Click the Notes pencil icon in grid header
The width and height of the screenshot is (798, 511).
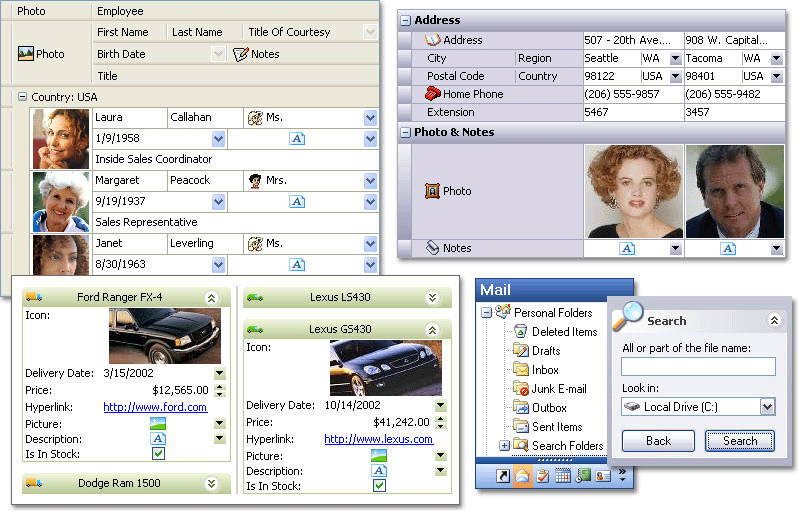pyautogui.click(x=240, y=54)
